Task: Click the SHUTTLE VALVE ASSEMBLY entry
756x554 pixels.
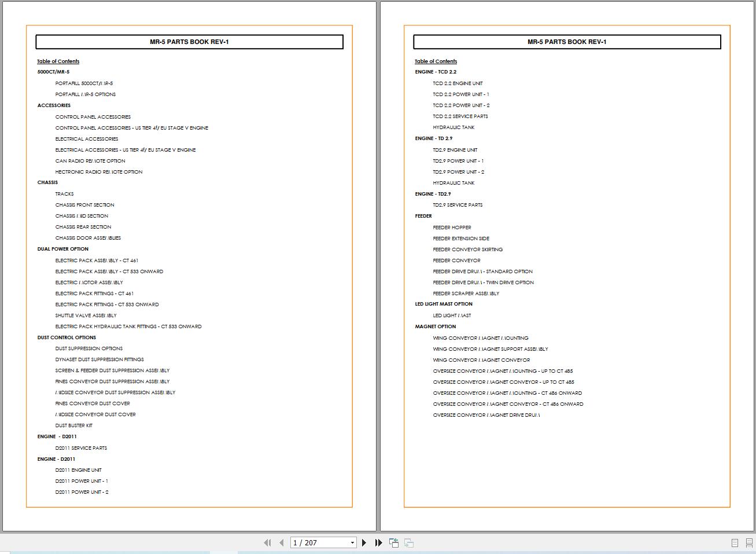Action: coord(86,315)
